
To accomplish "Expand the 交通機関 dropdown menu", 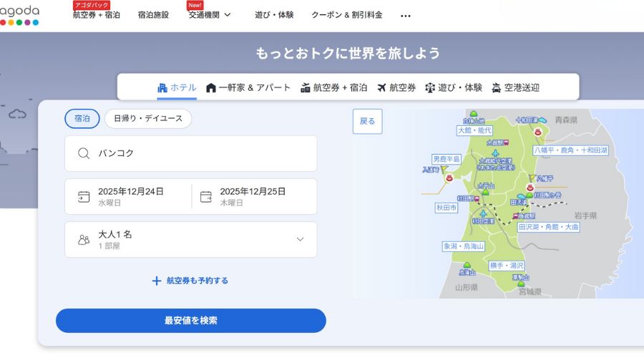I will tap(210, 15).
